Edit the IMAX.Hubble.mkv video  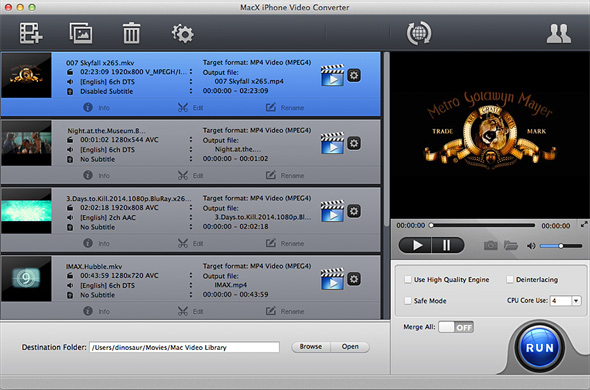pos(190,311)
